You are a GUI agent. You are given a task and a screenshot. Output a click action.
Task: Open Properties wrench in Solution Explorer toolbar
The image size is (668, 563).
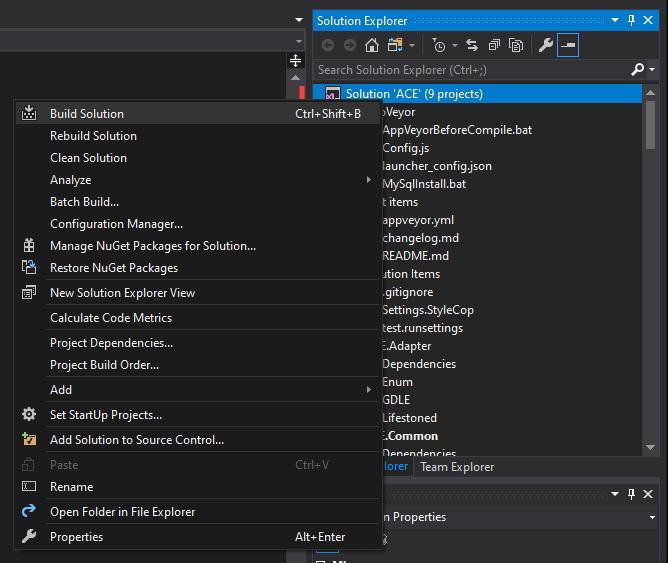pos(546,45)
